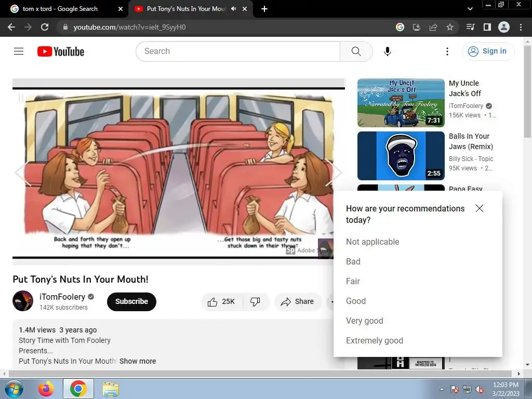The image size is (532, 399).
Task: Install/download page icon in address bar
Action: pos(416,27)
